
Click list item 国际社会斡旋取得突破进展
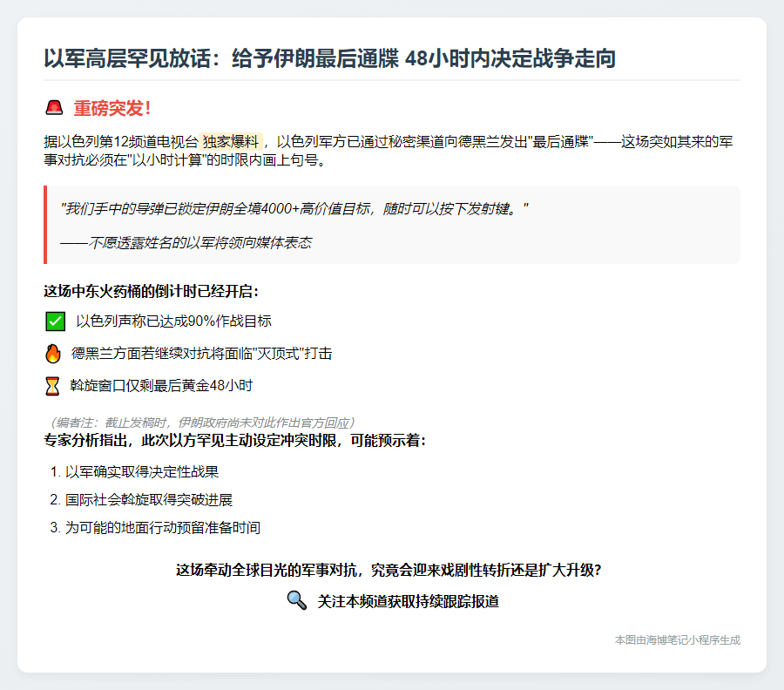[148, 500]
